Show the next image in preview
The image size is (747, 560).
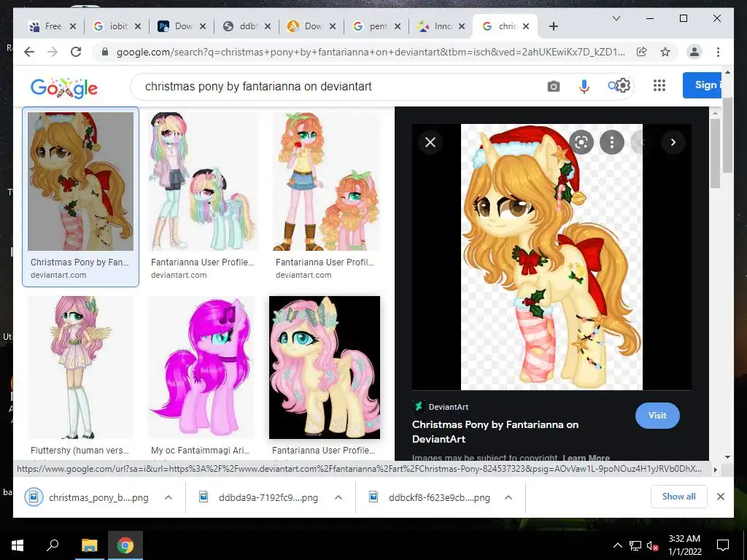click(673, 142)
